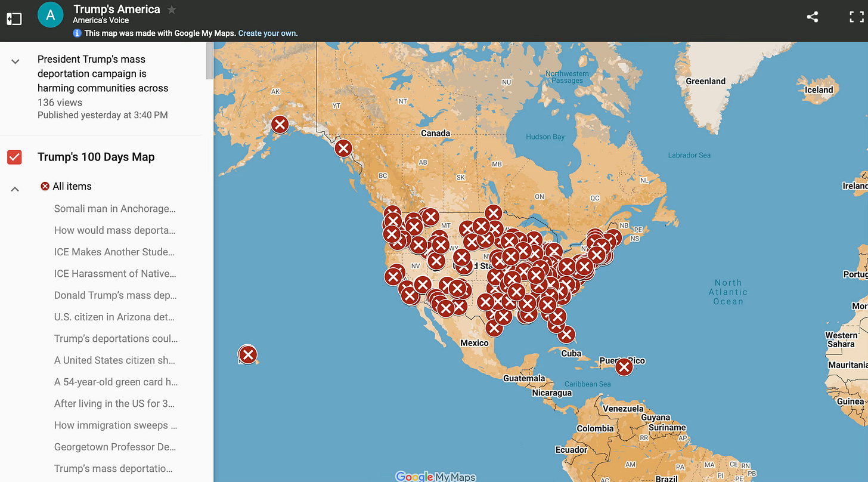Click the Hudson Bay label
868x482 pixels.
pyautogui.click(x=545, y=137)
